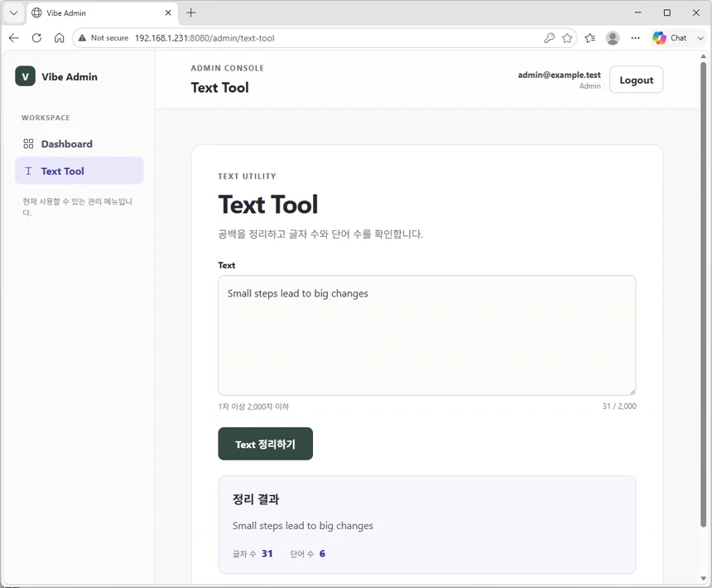Click the Dashboard grid icon
Screen dimensions: 712x588
pos(28,144)
